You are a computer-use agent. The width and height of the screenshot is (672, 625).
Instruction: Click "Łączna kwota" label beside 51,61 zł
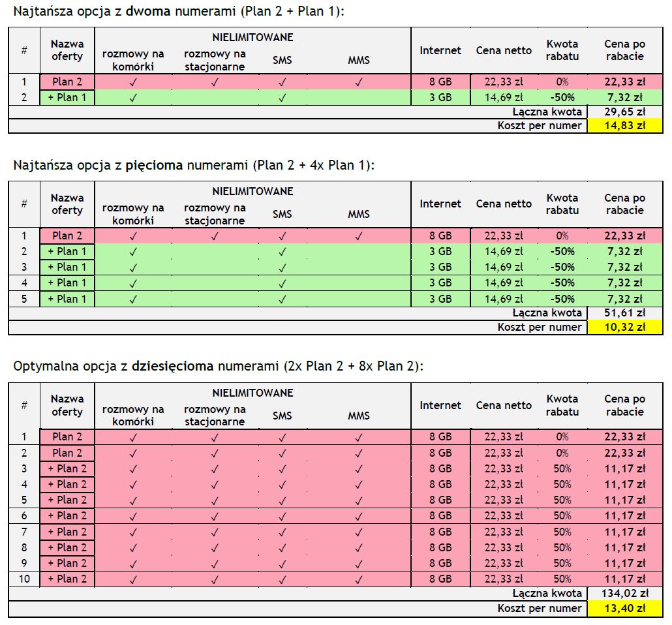coord(547,313)
